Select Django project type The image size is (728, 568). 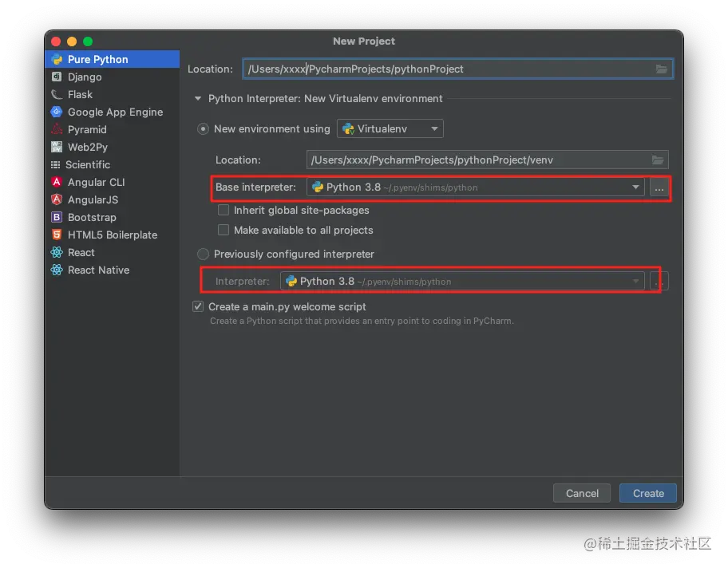pos(113,77)
